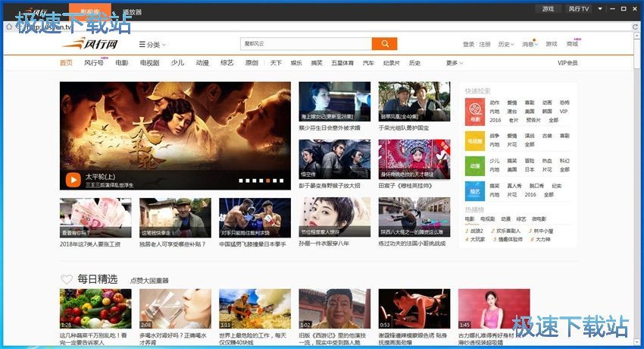Image resolution: width=644 pixels, height=349 pixels.
Task: Click inside the search text box
Action: pos(306,43)
